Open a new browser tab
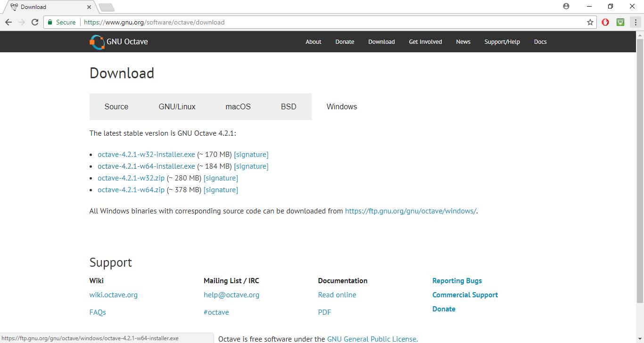Viewport: 644px width, 343px height. pos(107,7)
